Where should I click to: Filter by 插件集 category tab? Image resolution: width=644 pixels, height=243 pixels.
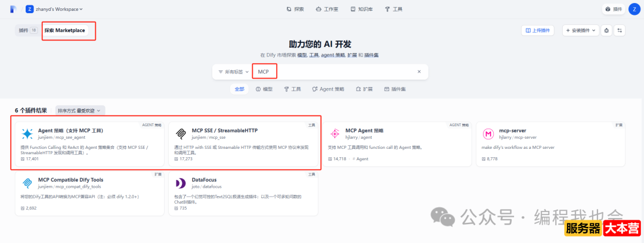pyautogui.click(x=395, y=89)
